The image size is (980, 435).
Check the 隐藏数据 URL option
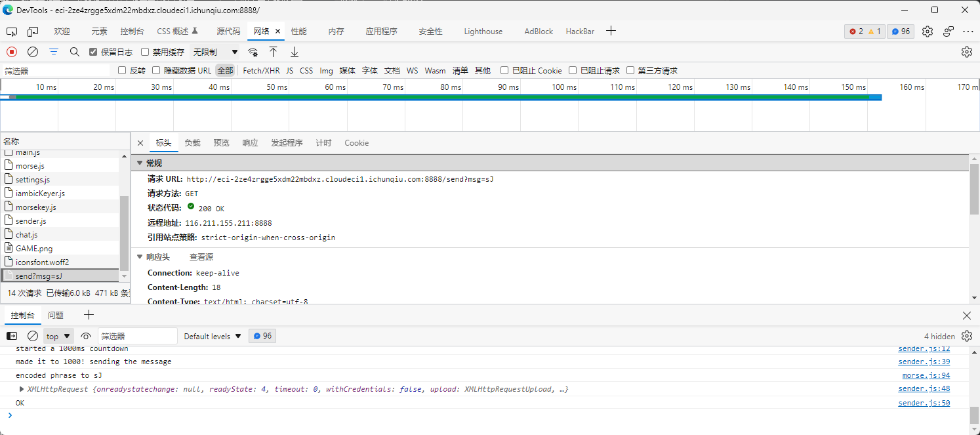click(x=156, y=71)
